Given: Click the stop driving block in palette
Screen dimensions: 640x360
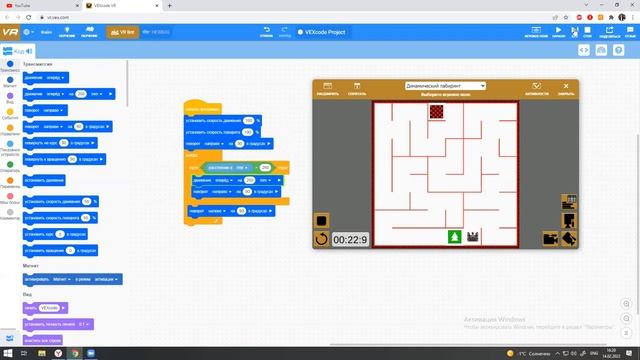Looking at the screenshot, I should (44, 180).
